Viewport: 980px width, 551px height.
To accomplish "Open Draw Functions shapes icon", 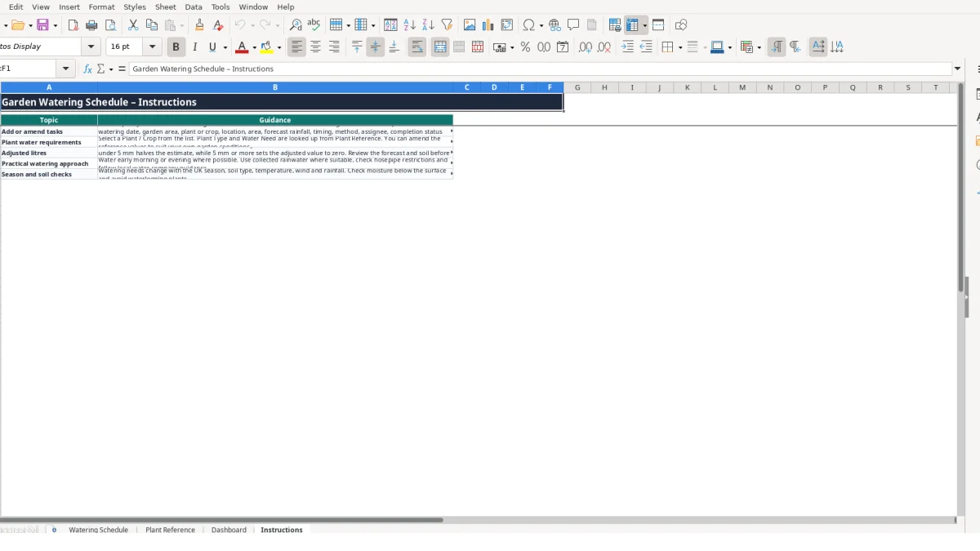I will pyautogui.click(x=681, y=25).
